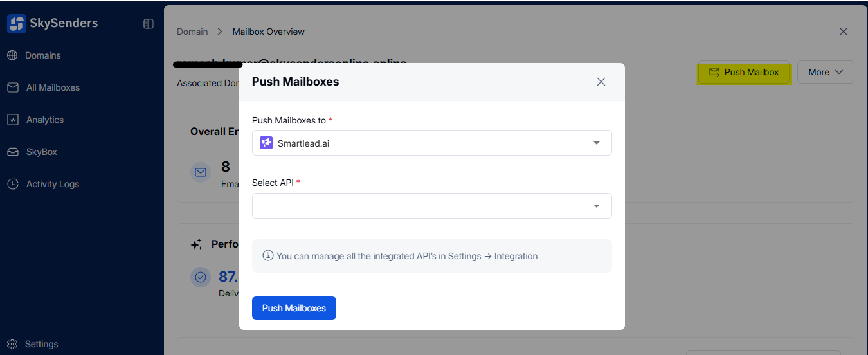Click the Mailbox Overview breadcrumb

[x=269, y=32]
